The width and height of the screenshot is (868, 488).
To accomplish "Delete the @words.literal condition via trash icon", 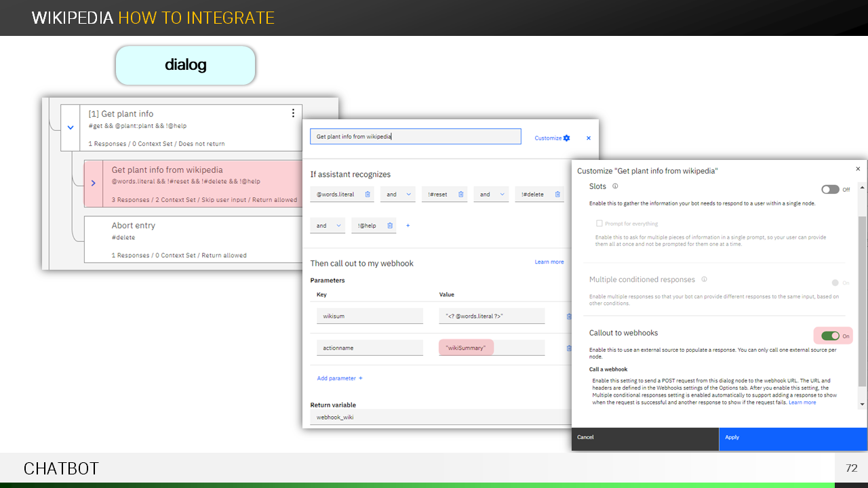I will (x=368, y=195).
